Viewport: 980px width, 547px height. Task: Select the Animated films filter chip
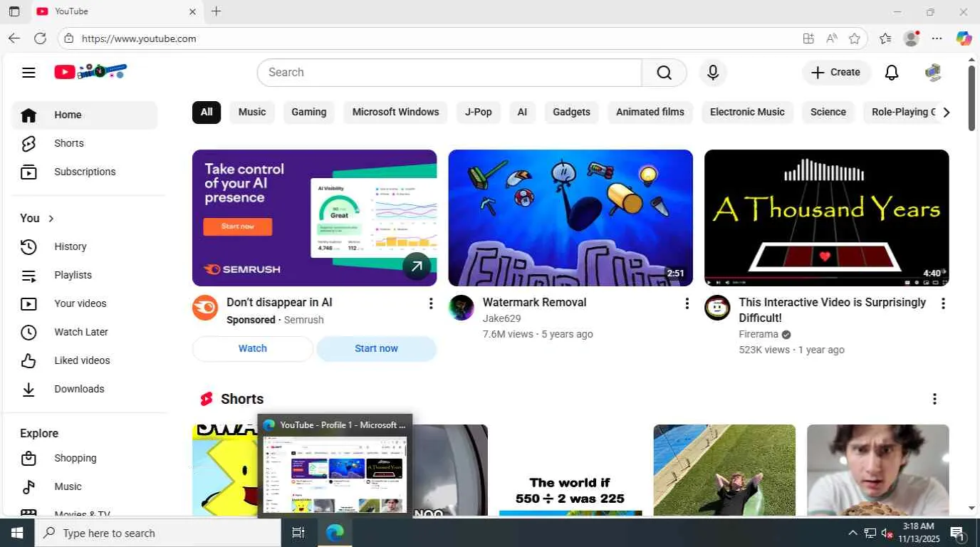650,112
